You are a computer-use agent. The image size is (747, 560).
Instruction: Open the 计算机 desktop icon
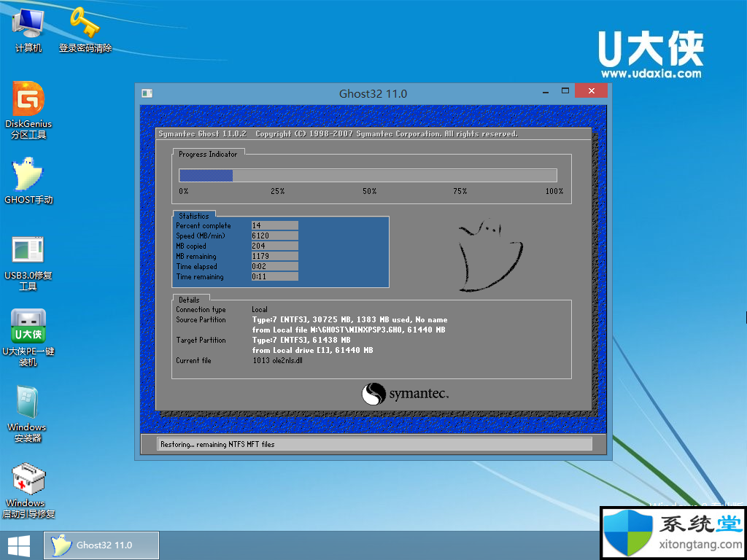click(28, 29)
